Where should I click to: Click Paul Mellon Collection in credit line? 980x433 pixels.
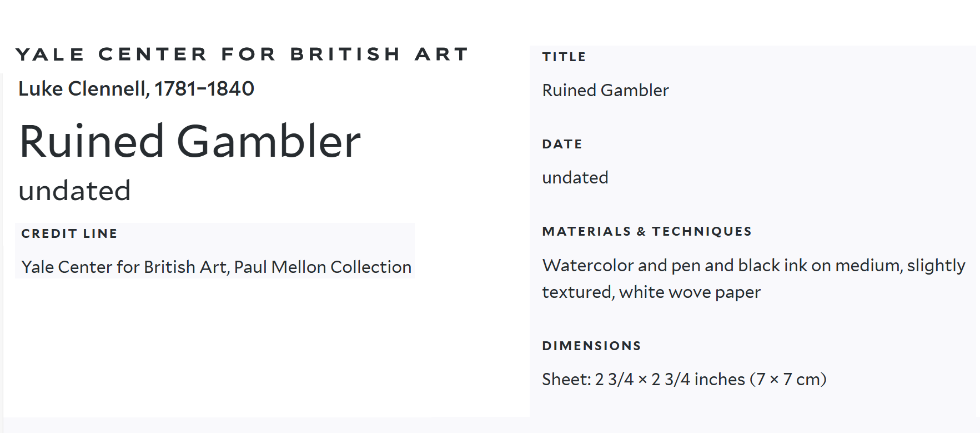pyautogui.click(x=323, y=267)
